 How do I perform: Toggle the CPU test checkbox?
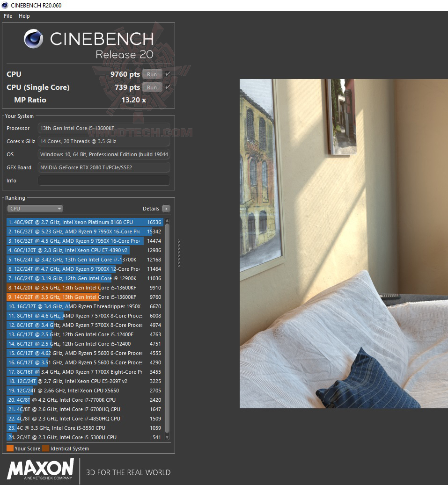[x=168, y=74]
